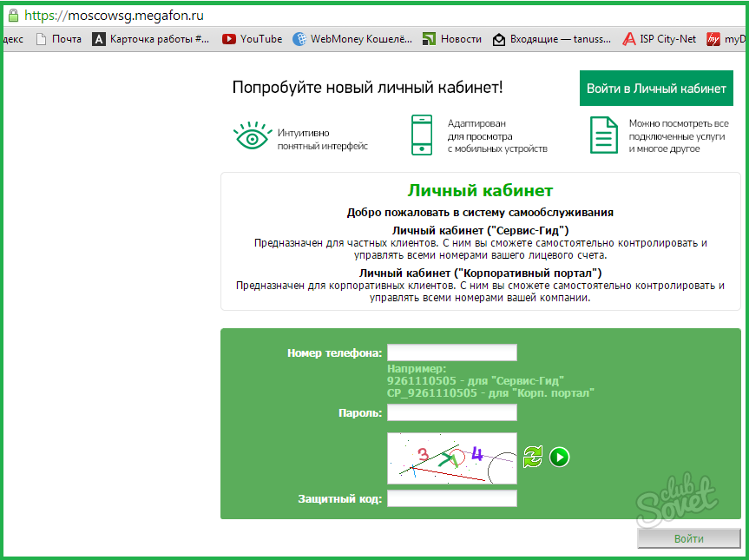Click the Войти submit button
Viewport: 749px width, 560px height.
[x=689, y=538]
